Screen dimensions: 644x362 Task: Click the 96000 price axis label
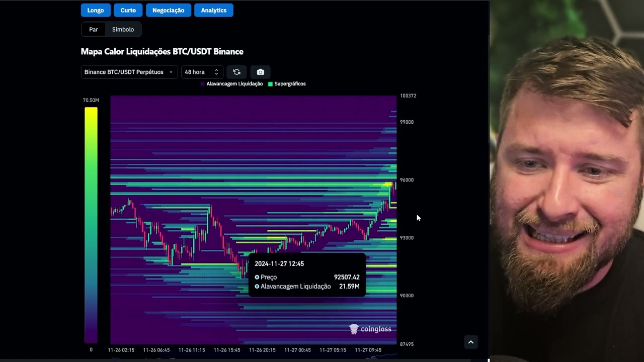[x=407, y=180]
